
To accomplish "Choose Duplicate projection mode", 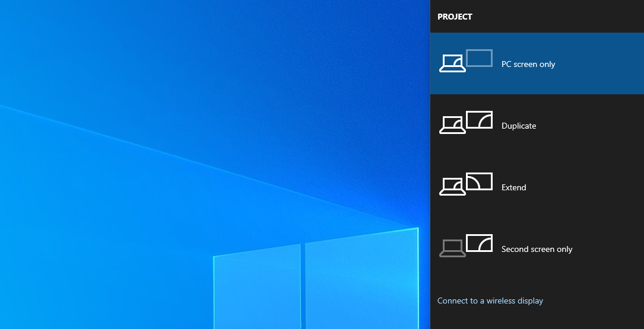I will pyautogui.click(x=537, y=125).
